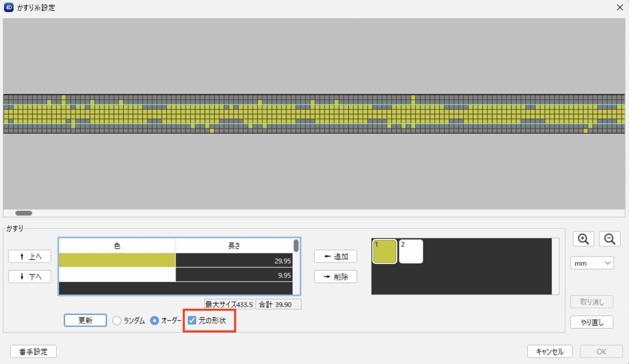Click the やり直し redo button
Image resolution: width=629 pixels, height=364 pixels.
[x=592, y=322]
